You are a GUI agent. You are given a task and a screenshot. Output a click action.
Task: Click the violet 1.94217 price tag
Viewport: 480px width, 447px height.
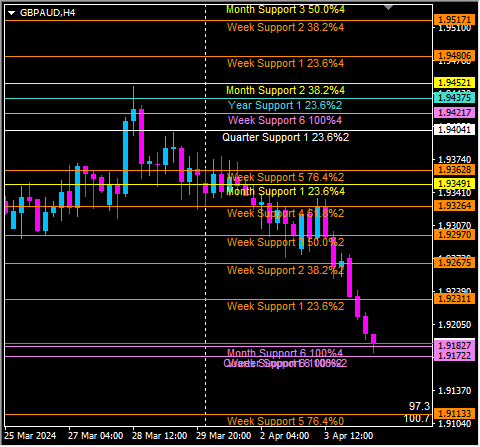point(454,113)
